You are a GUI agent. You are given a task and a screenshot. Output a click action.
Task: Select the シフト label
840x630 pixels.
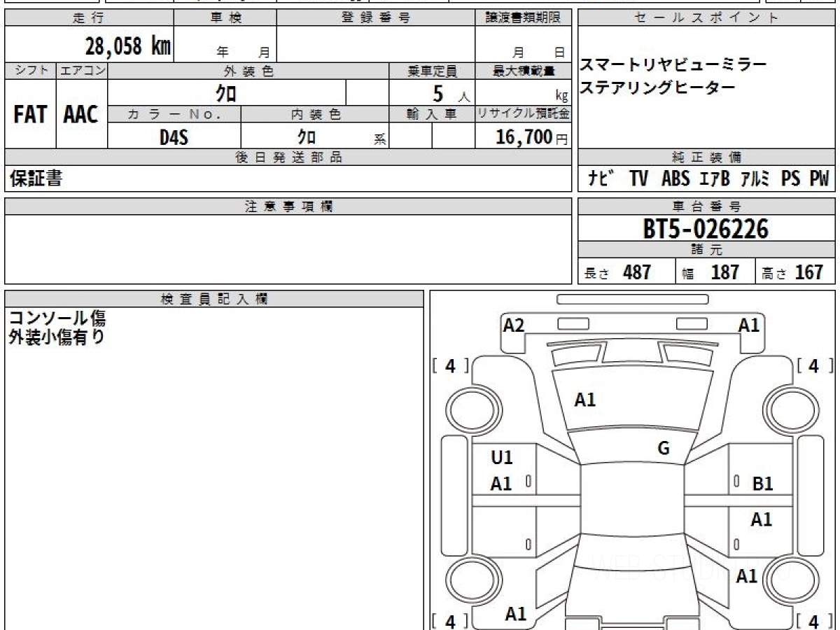(x=30, y=71)
